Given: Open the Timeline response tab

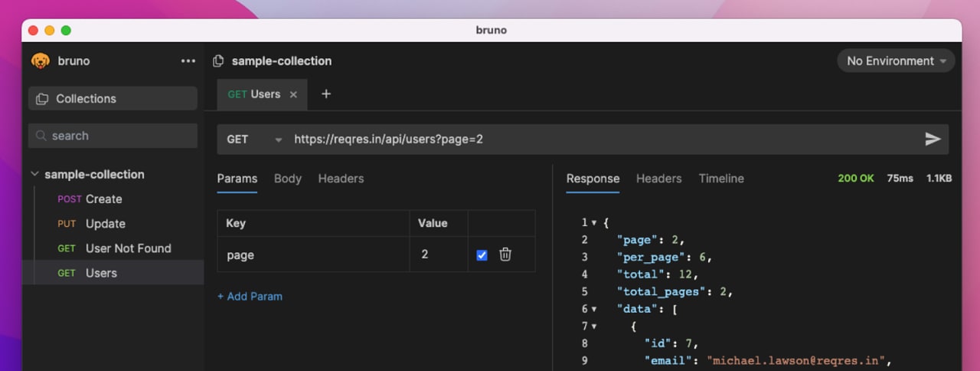Looking at the screenshot, I should click(x=721, y=179).
